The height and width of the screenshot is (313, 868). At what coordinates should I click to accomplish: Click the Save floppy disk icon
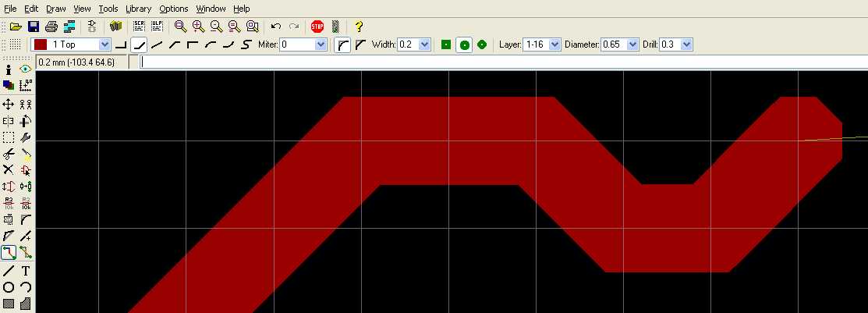[x=33, y=27]
